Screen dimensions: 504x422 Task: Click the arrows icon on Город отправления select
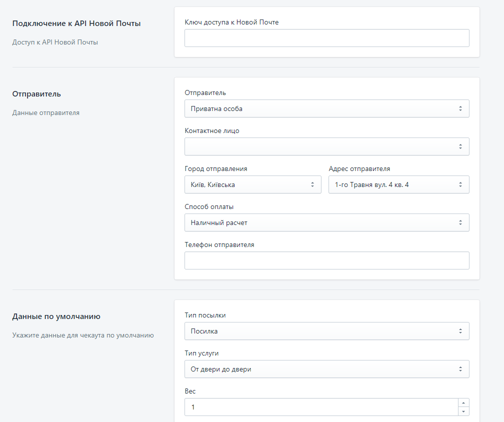pyautogui.click(x=312, y=184)
